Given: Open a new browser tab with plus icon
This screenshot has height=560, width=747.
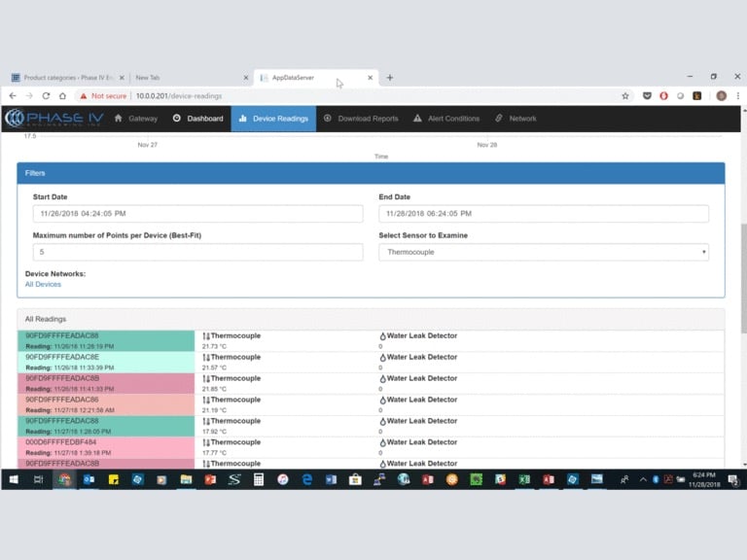Looking at the screenshot, I should tap(390, 78).
